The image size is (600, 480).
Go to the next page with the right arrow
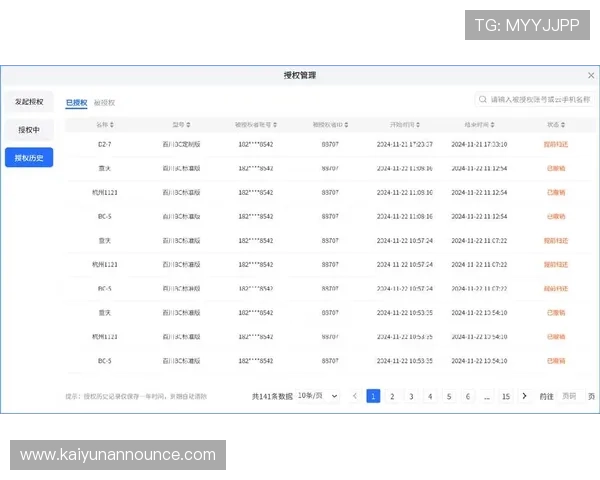tap(524, 396)
